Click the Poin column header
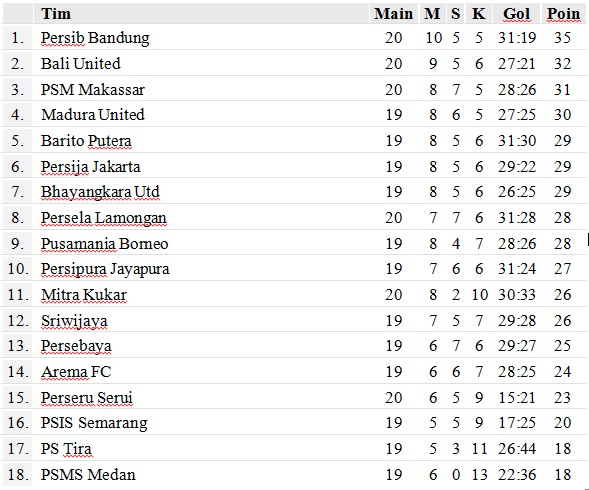 click(563, 14)
